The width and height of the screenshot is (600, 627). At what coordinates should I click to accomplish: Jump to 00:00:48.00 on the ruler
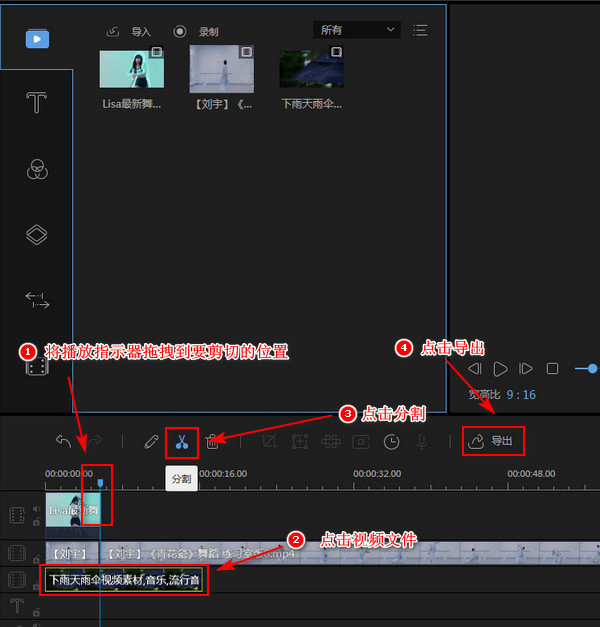click(x=531, y=474)
